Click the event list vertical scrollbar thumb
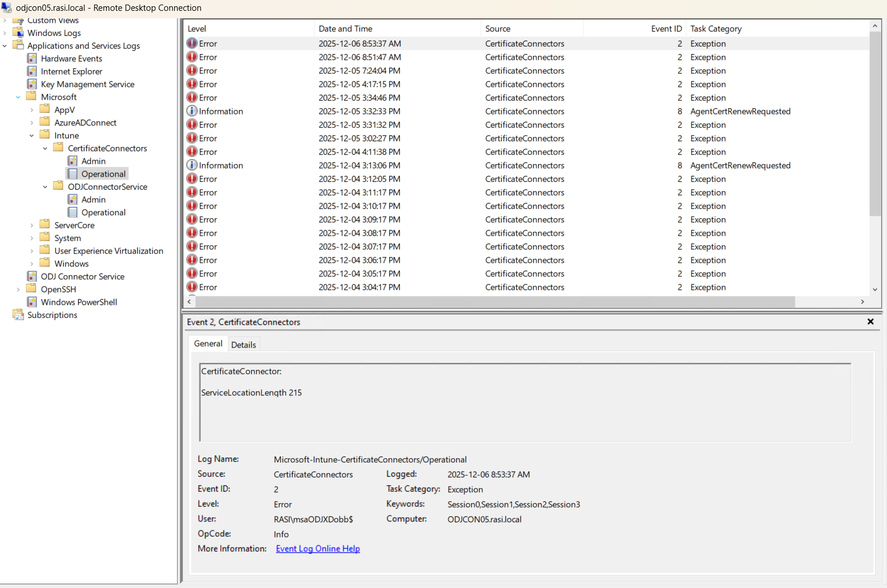 coord(875,124)
